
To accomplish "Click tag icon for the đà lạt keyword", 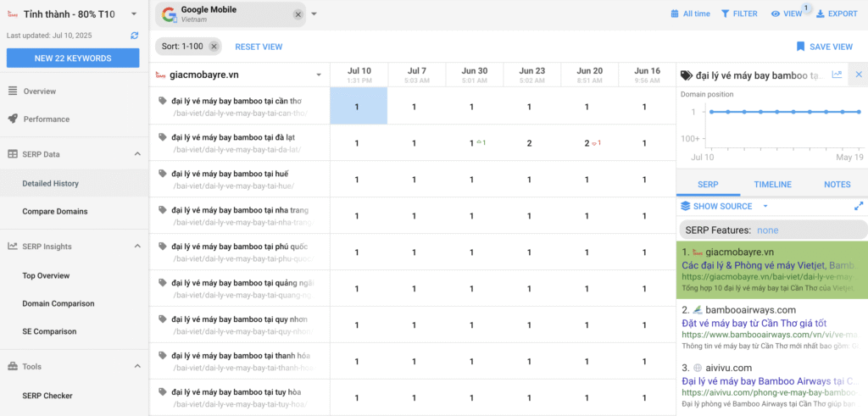I will (x=162, y=136).
